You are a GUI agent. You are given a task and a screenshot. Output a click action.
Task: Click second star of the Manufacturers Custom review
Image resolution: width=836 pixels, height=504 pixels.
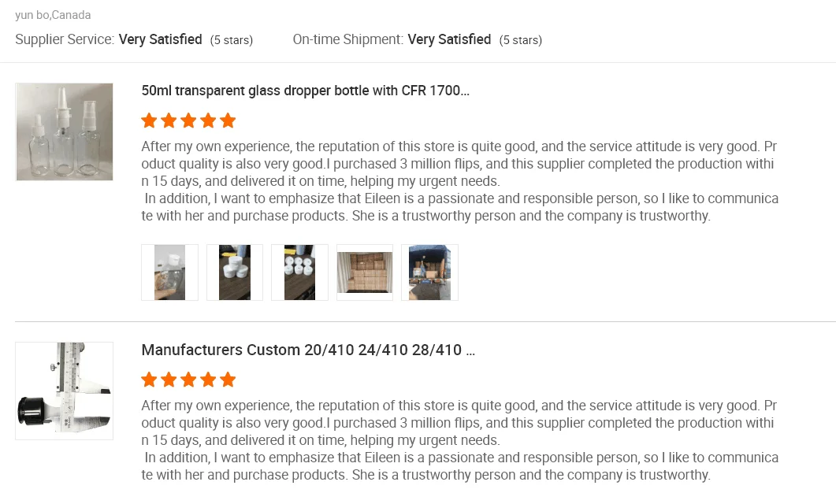tap(169, 380)
